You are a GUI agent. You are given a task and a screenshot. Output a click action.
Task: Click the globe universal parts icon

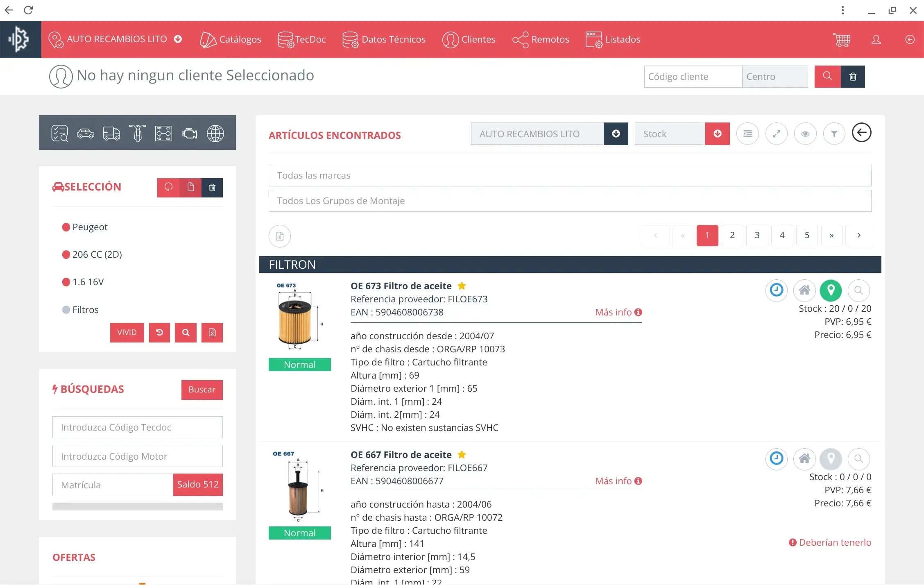point(215,134)
